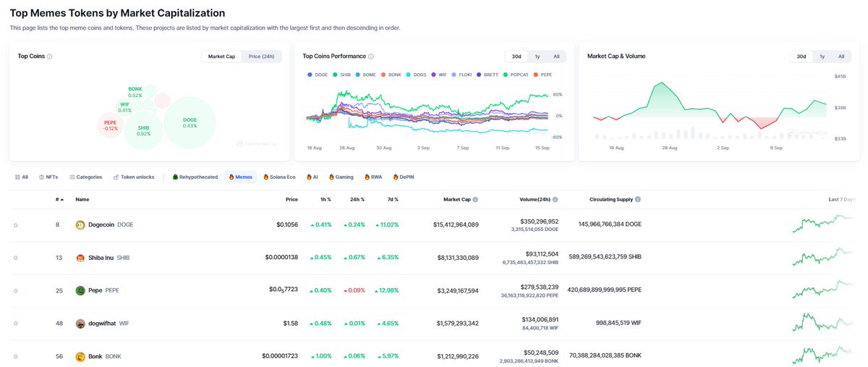Click the Dogecoin coin logo
This screenshot has width=868, height=367.
point(80,225)
